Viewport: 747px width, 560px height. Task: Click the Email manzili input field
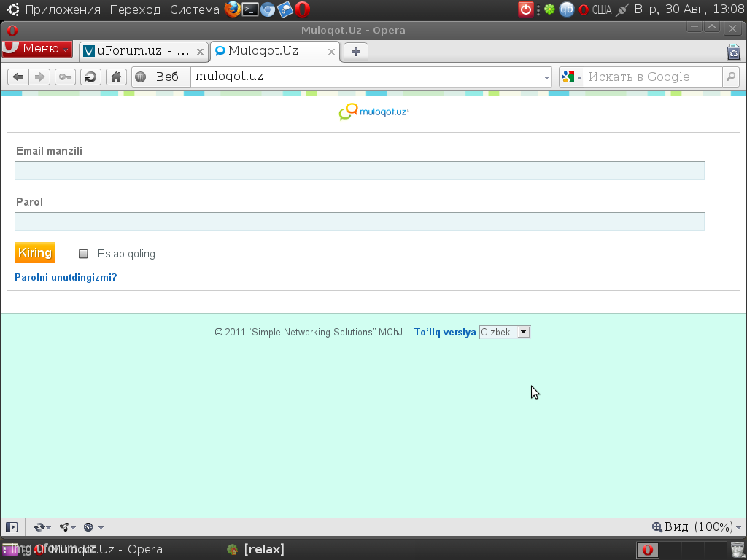point(360,171)
